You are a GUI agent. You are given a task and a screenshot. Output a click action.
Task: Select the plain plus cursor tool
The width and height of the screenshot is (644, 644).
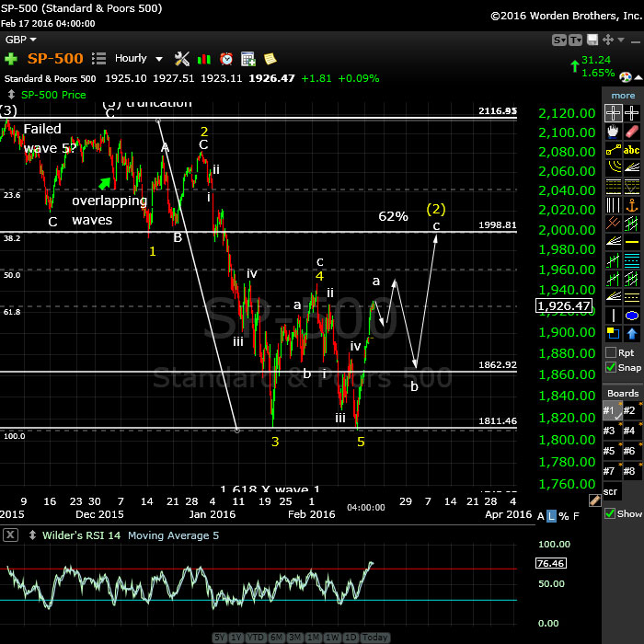click(x=631, y=113)
